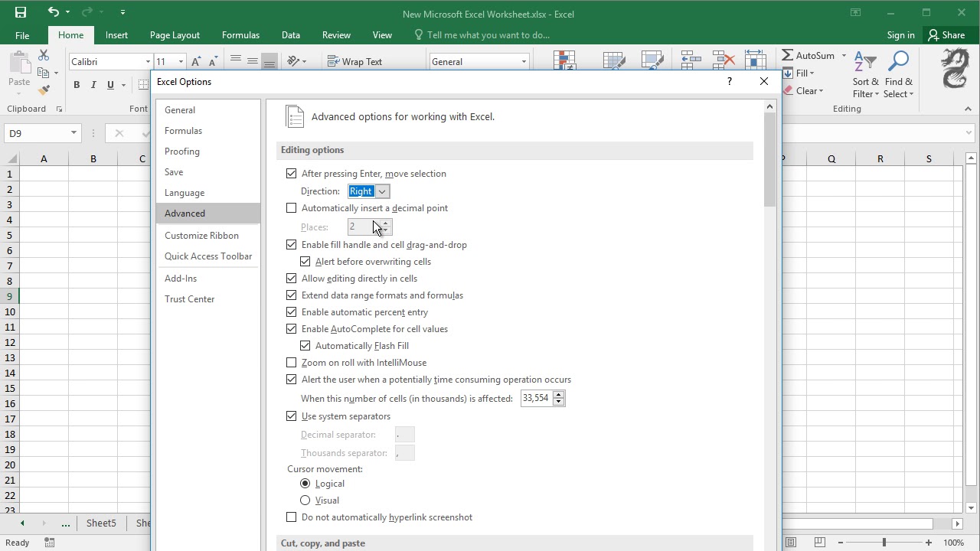The height and width of the screenshot is (551, 980).
Task: Click the Conditional Formatting icon
Action: click(564, 60)
